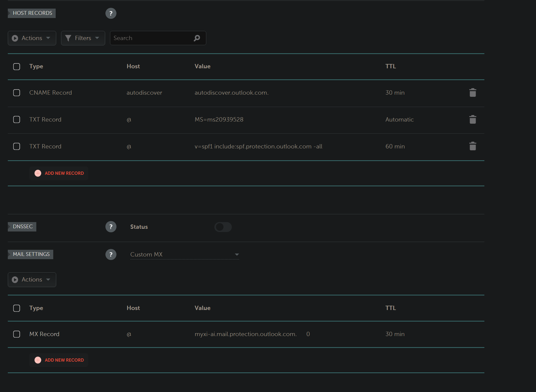Open the Host Records Actions dropdown
Screen dimensions: 536x392
click(32, 38)
